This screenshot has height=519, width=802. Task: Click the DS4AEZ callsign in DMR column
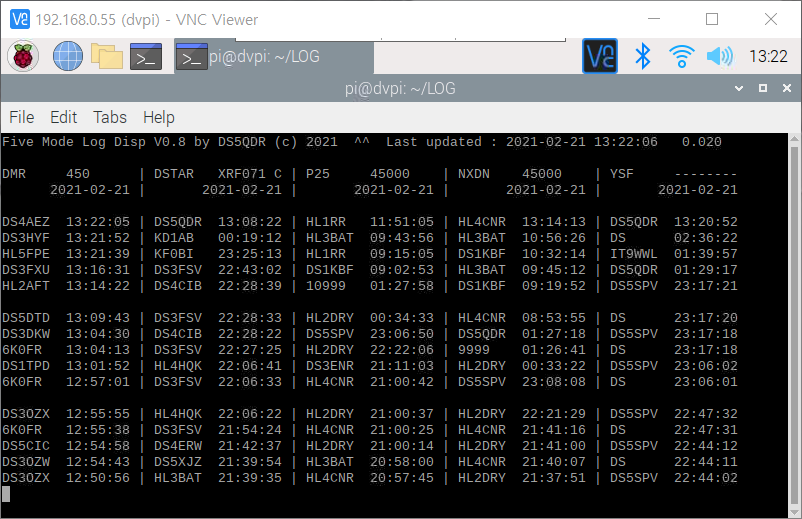(26, 222)
